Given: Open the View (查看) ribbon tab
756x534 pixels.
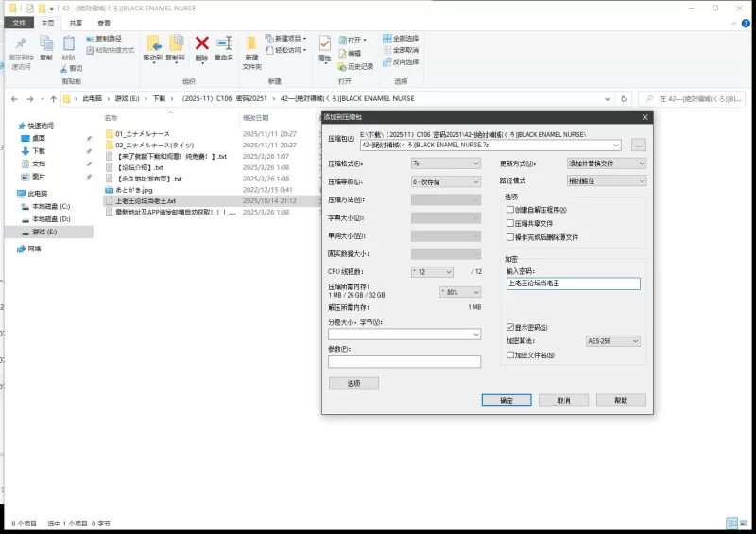Looking at the screenshot, I should [103, 23].
